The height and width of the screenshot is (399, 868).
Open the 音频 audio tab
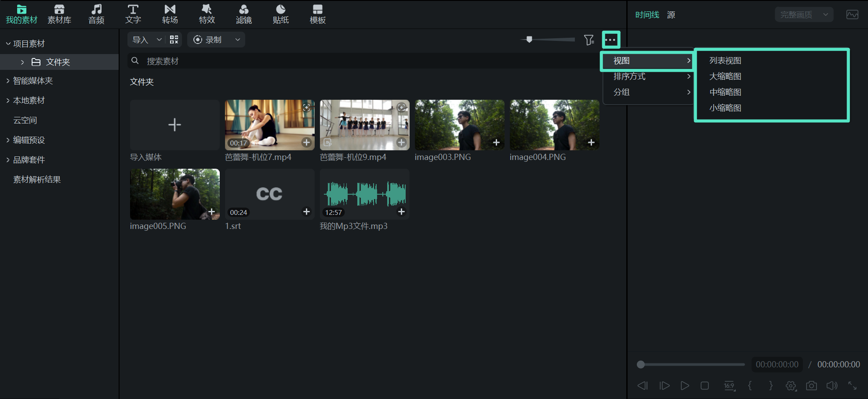coord(96,15)
